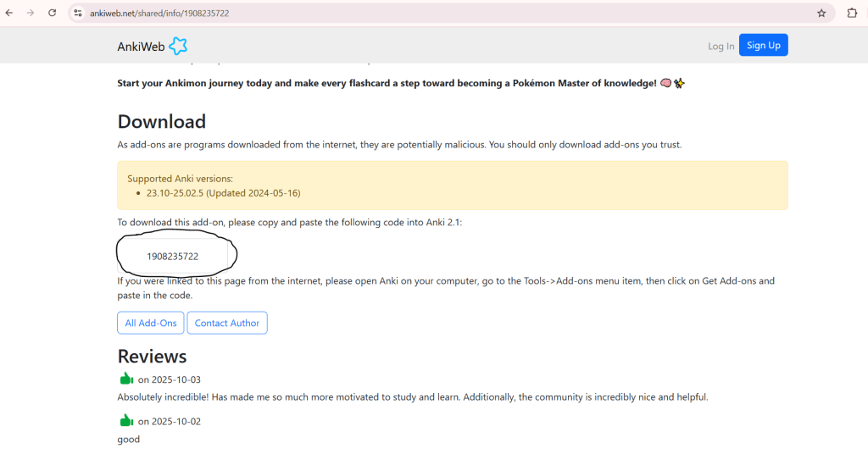The image size is (868, 454).
Task: Reload the AnkiWeb page
Action: (53, 14)
